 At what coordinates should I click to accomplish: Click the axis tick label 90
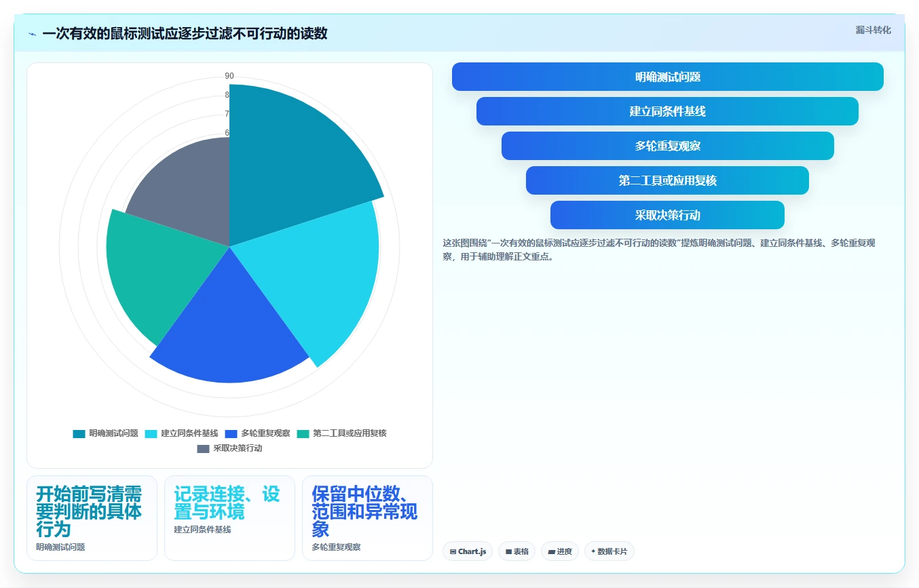pos(229,75)
